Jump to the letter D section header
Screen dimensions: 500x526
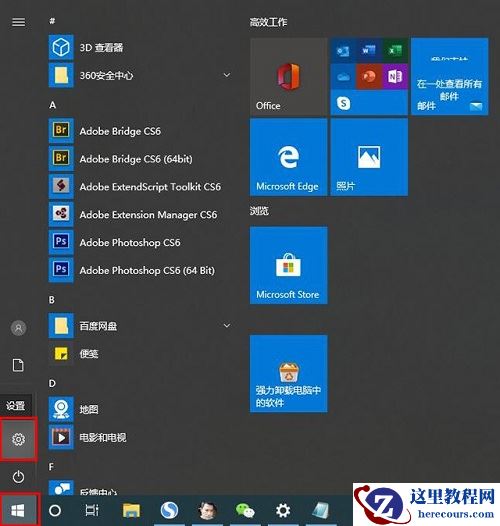pyautogui.click(x=52, y=383)
